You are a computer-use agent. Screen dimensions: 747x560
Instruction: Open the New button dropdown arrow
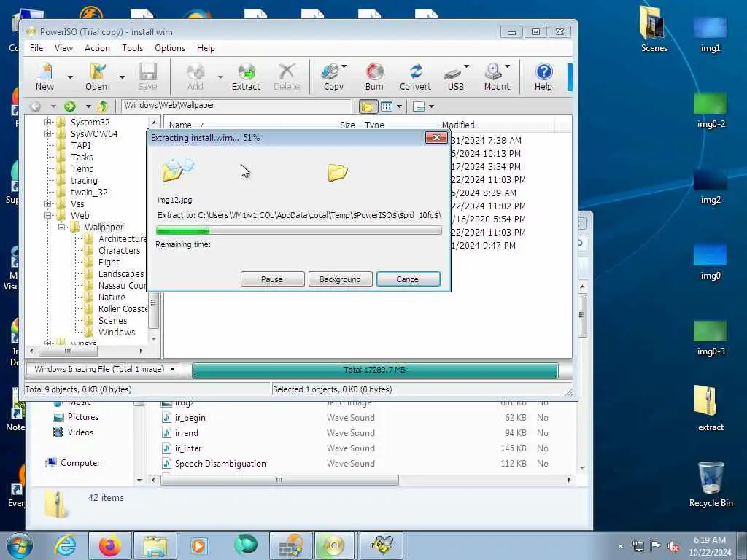tap(70, 77)
